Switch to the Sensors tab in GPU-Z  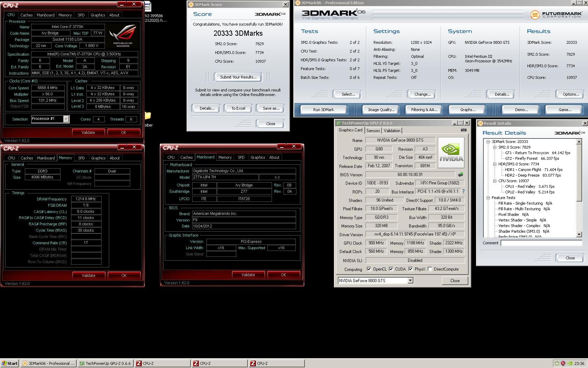point(373,131)
